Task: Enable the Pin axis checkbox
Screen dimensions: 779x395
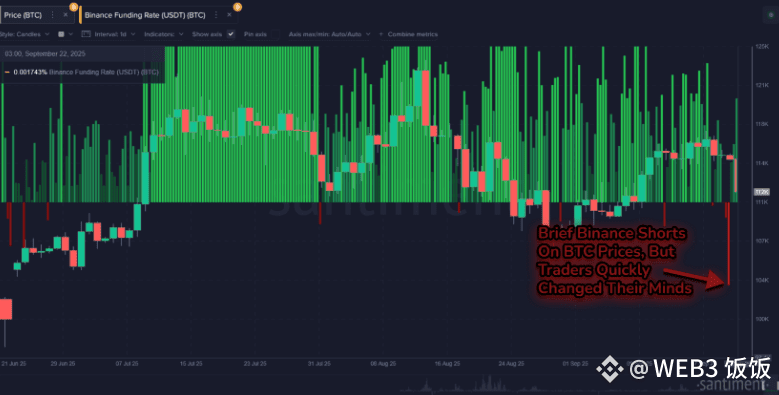Action: 275,34
